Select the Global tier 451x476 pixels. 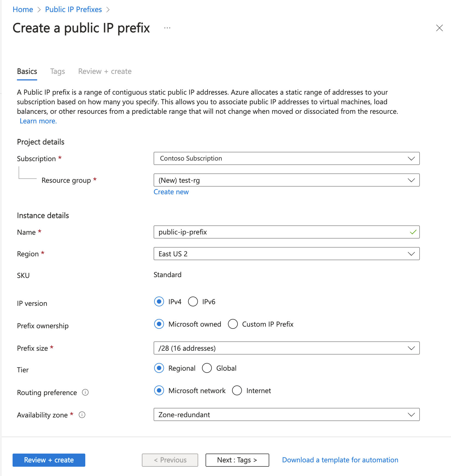click(207, 368)
